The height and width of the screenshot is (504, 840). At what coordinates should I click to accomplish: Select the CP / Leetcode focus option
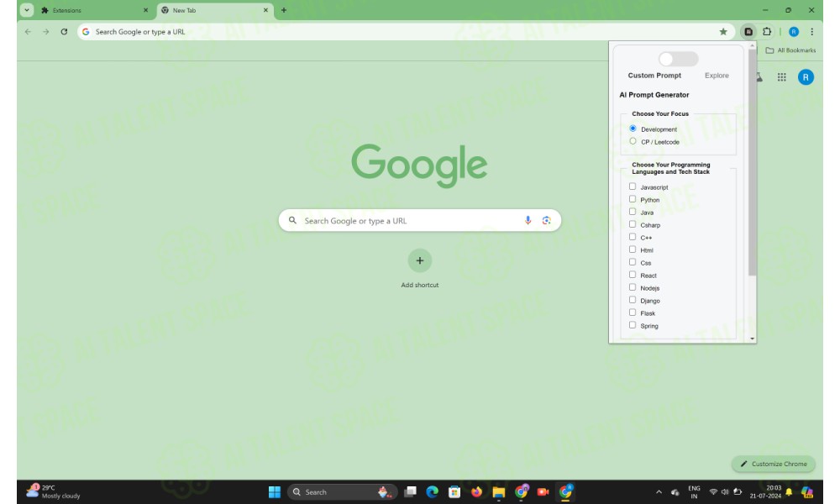point(633,141)
